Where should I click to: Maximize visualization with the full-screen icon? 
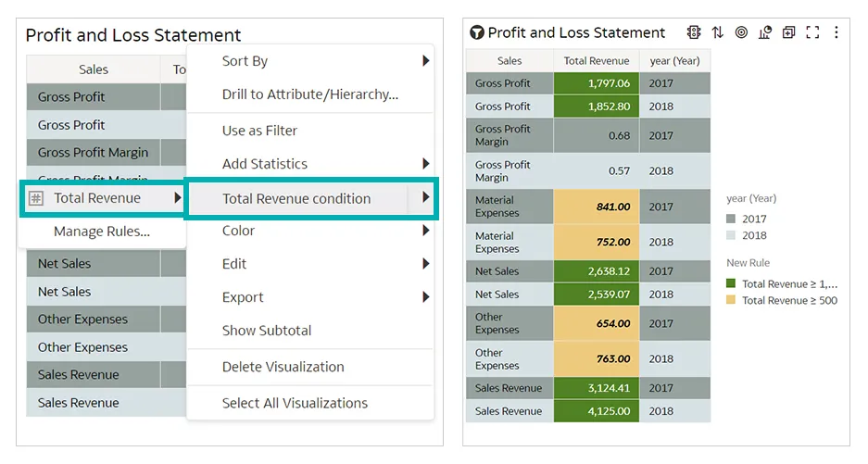812,32
